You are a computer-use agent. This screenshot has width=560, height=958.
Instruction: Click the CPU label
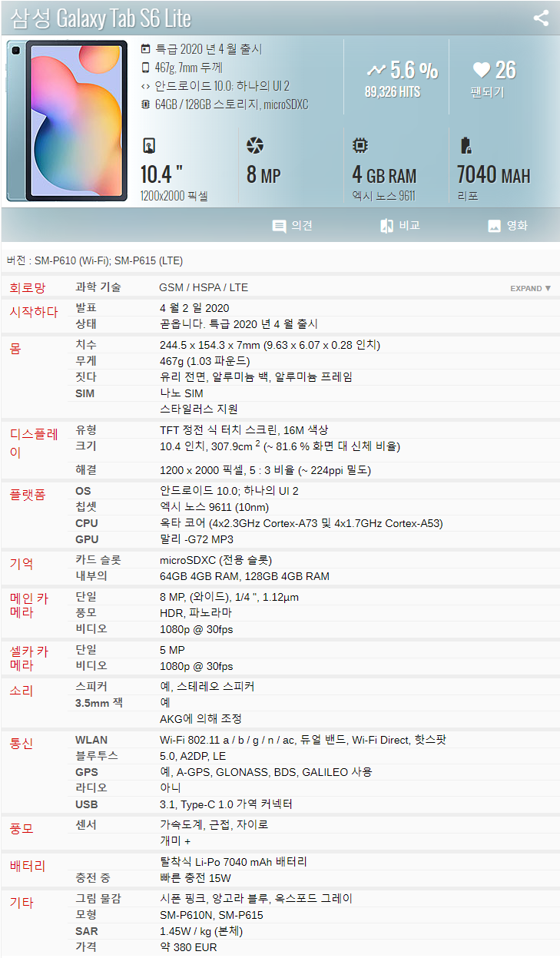click(x=87, y=523)
